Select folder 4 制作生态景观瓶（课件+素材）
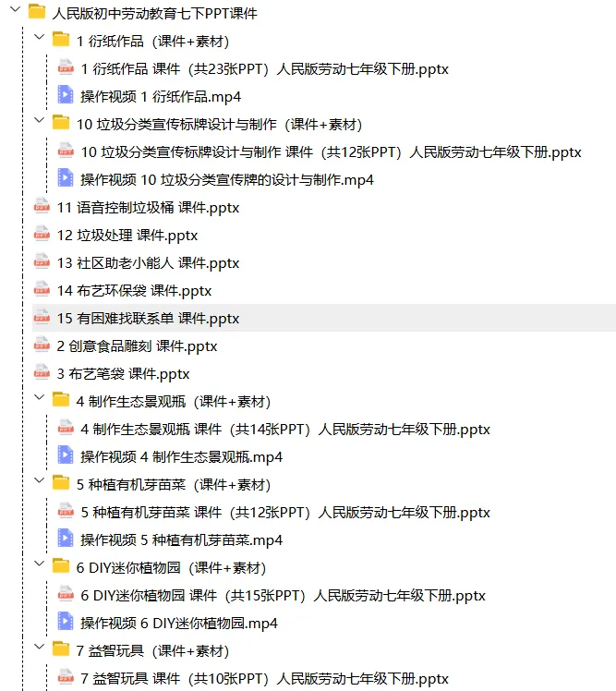 (174, 402)
